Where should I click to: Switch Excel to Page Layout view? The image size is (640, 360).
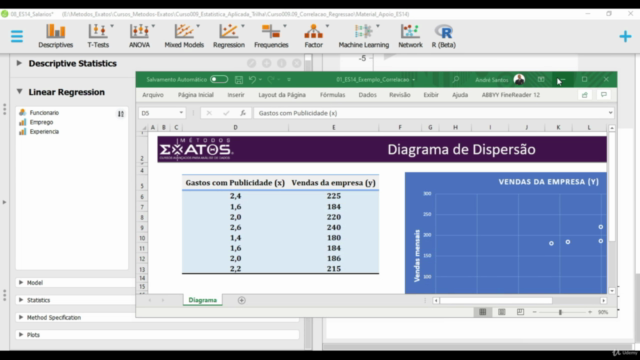502,312
